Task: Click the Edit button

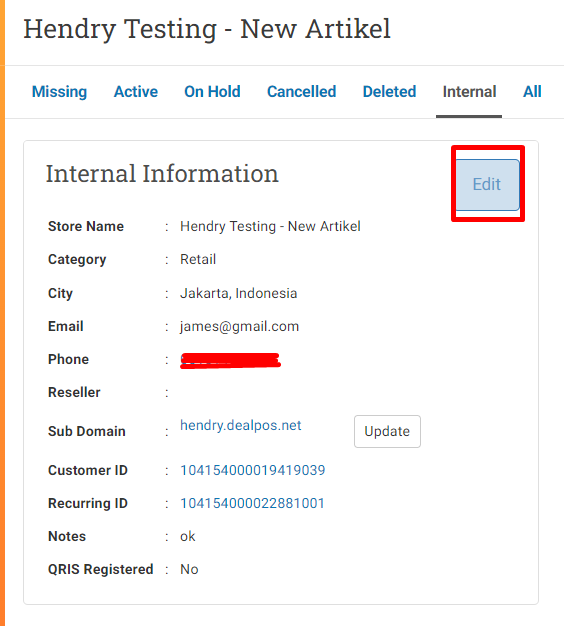Action: (x=487, y=184)
